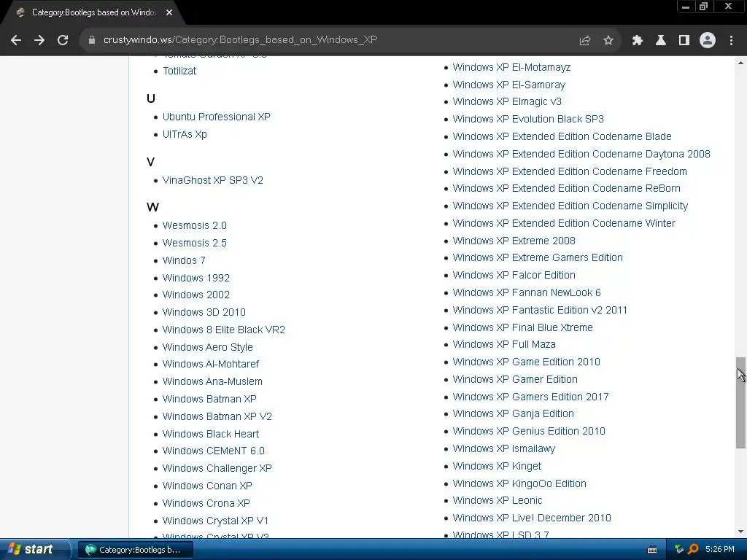Select Category:Bootlegs taskbar button
Screen dimensions: 747x560
pos(135,550)
